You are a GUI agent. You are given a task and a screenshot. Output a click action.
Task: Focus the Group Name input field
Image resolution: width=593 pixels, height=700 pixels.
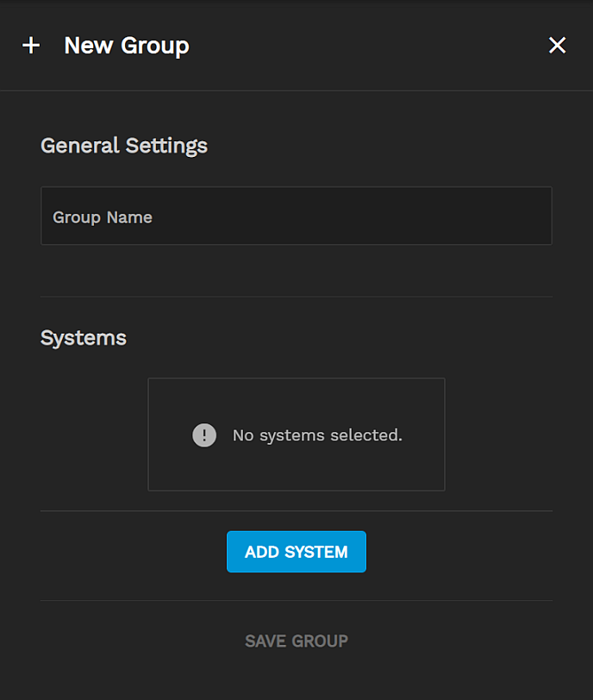coord(296,216)
